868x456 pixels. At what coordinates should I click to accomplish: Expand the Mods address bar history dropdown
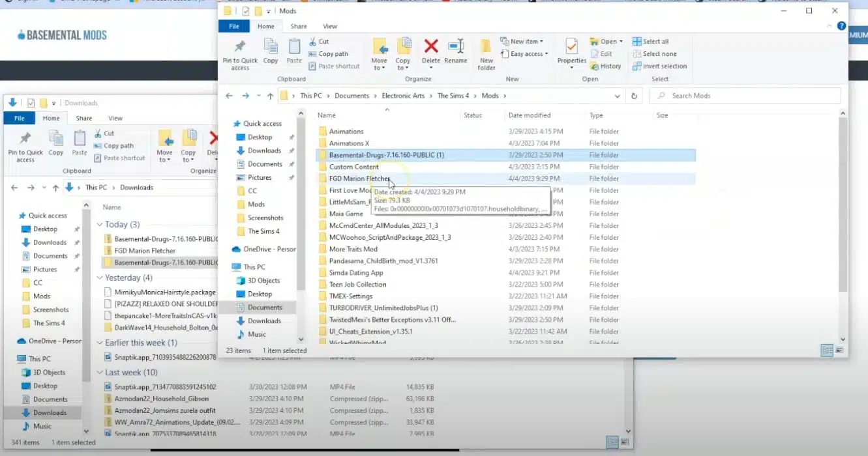[618, 96]
